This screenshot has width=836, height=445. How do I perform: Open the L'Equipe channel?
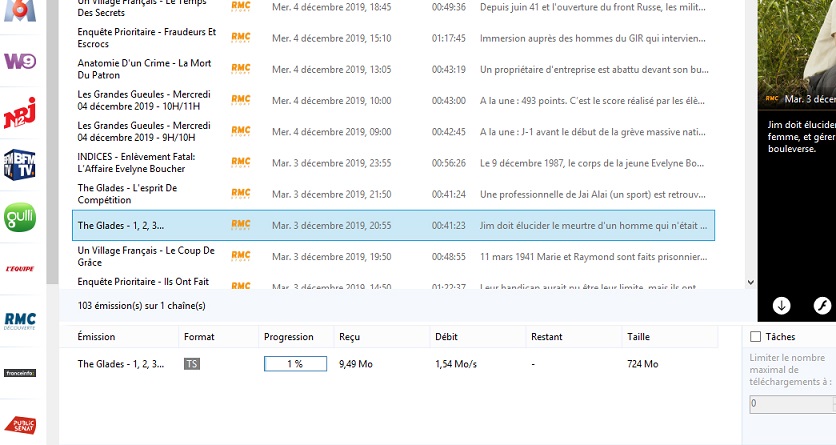[20, 269]
